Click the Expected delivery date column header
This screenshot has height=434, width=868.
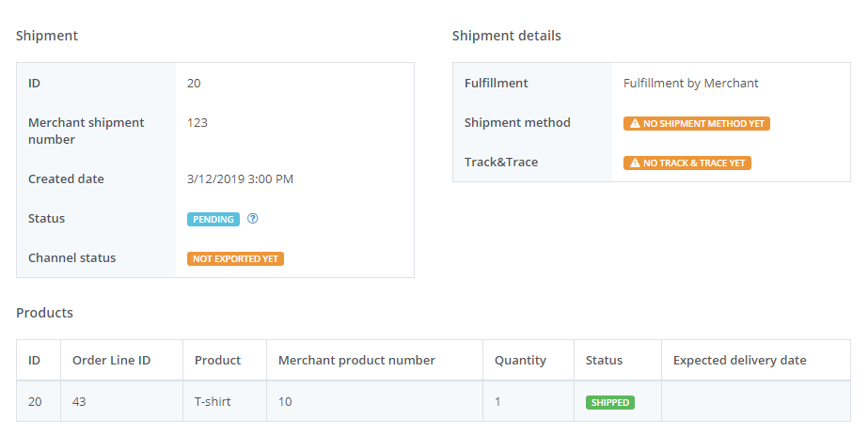[739, 360]
